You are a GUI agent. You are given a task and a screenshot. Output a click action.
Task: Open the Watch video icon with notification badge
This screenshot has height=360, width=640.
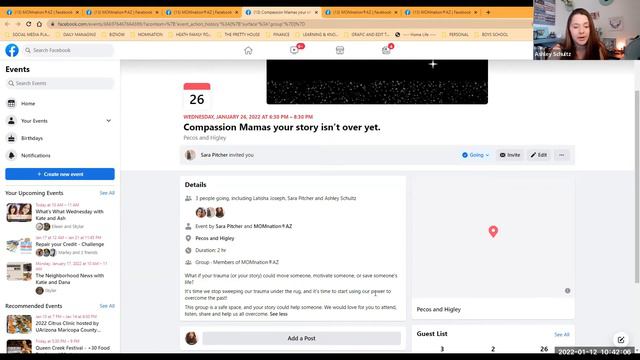(294, 50)
